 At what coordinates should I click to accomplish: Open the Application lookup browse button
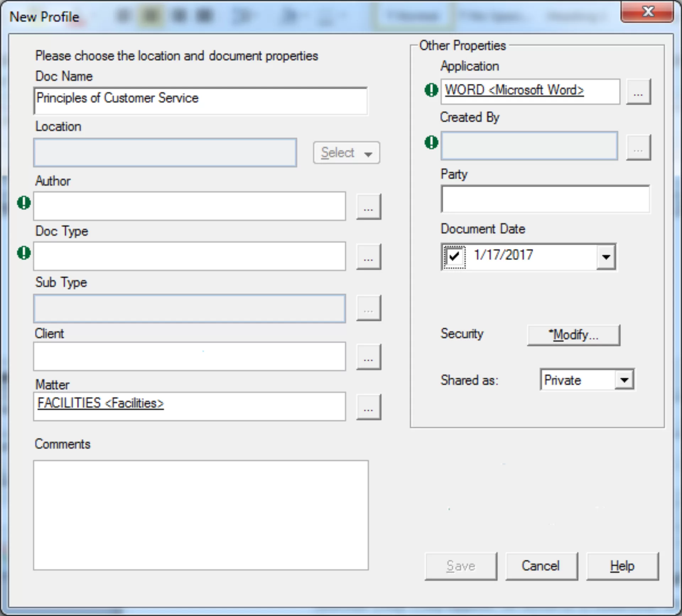(x=638, y=92)
